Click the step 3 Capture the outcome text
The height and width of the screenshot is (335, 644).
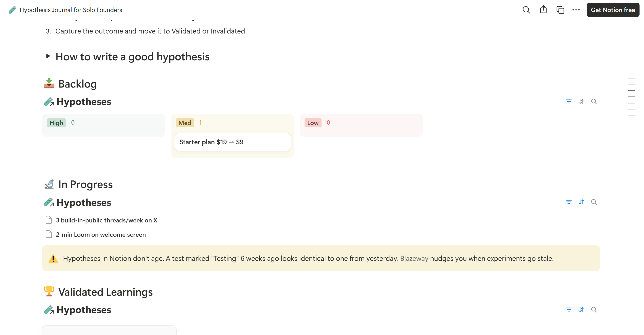tap(150, 31)
